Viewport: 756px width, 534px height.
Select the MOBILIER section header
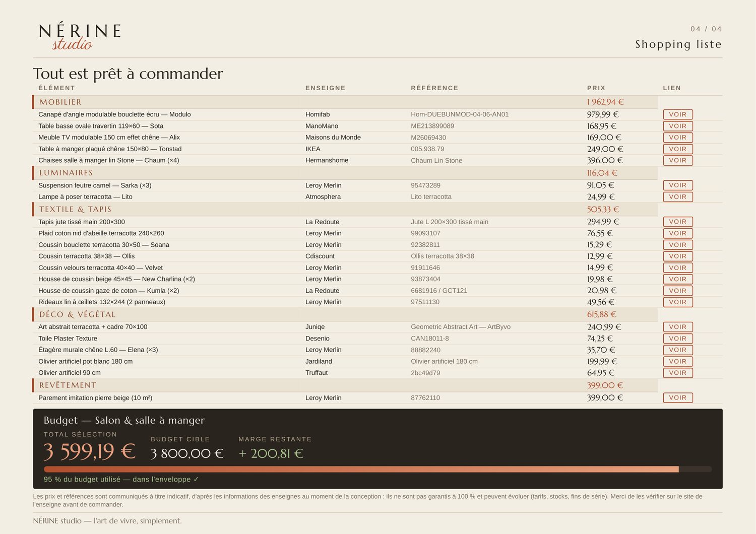(x=345, y=102)
